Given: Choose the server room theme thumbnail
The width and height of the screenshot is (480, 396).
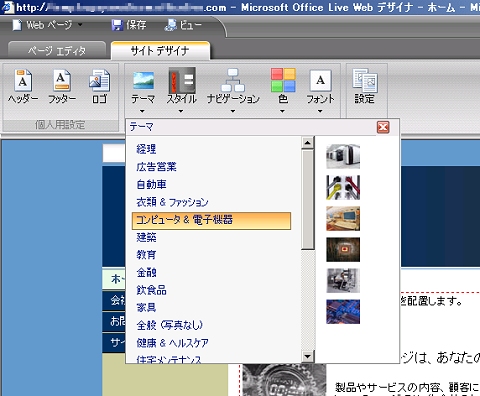Looking at the screenshot, I should tap(343, 156).
